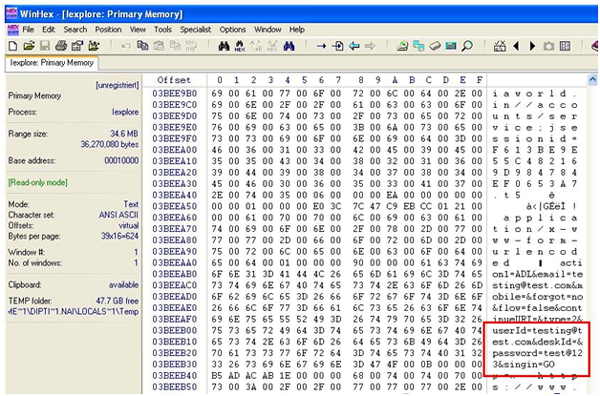Click offset row '03BEEB00'
Screen dimensions: 600x396
point(174,331)
